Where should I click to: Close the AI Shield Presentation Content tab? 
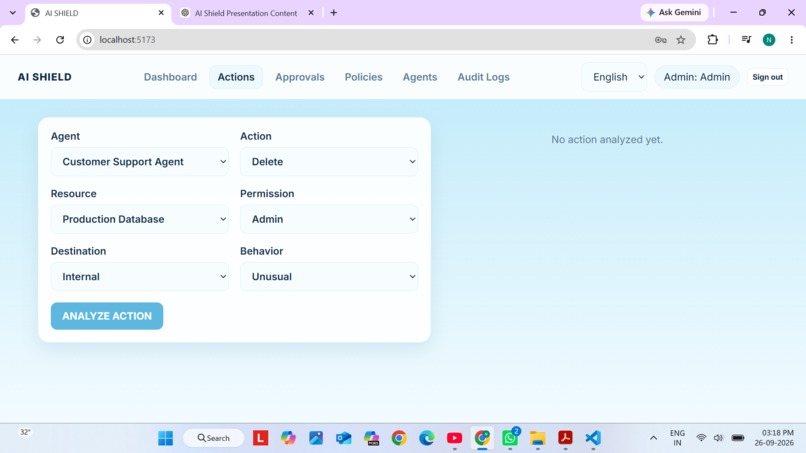point(311,13)
